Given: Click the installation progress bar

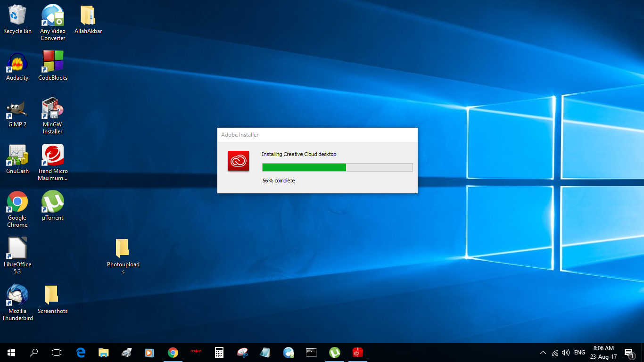Looking at the screenshot, I should (338, 167).
